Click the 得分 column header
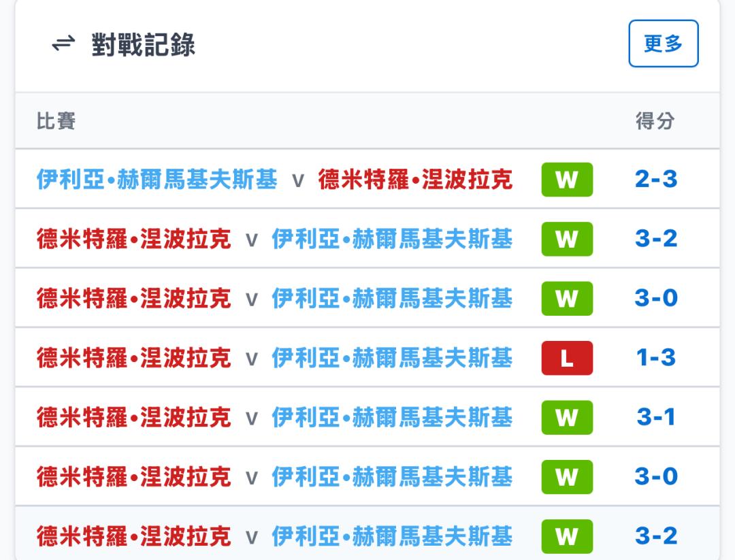Screen dimensions: 735x560 (655, 121)
